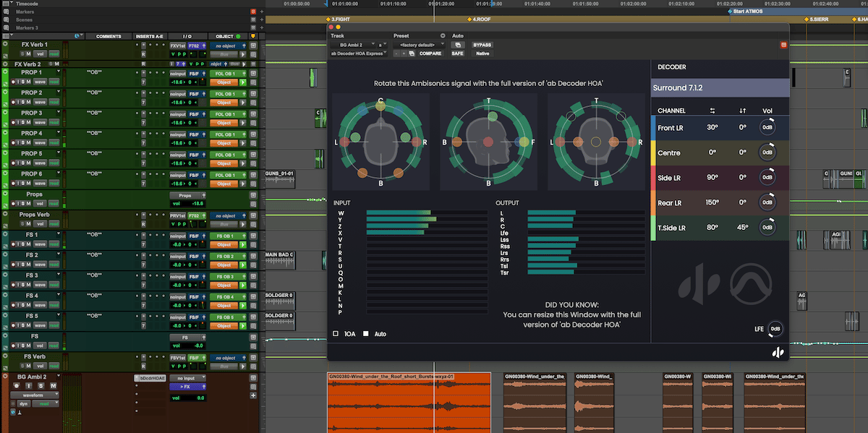Click the Side LR volume knob
Viewport: 868px width, 433px height.
tap(767, 178)
